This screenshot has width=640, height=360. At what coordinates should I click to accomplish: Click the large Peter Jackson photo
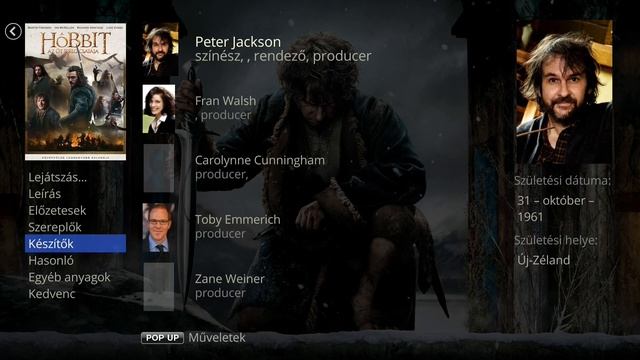click(x=564, y=92)
